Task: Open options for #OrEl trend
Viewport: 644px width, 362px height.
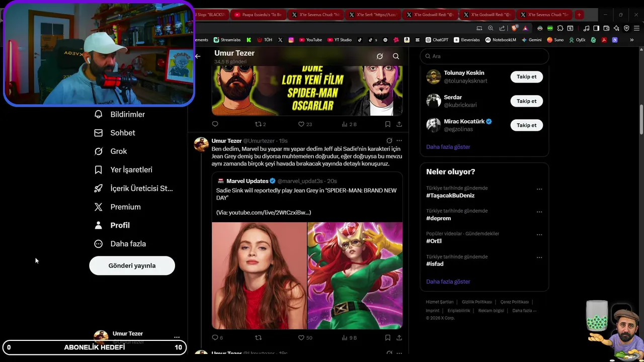Action: pos(539,234)
